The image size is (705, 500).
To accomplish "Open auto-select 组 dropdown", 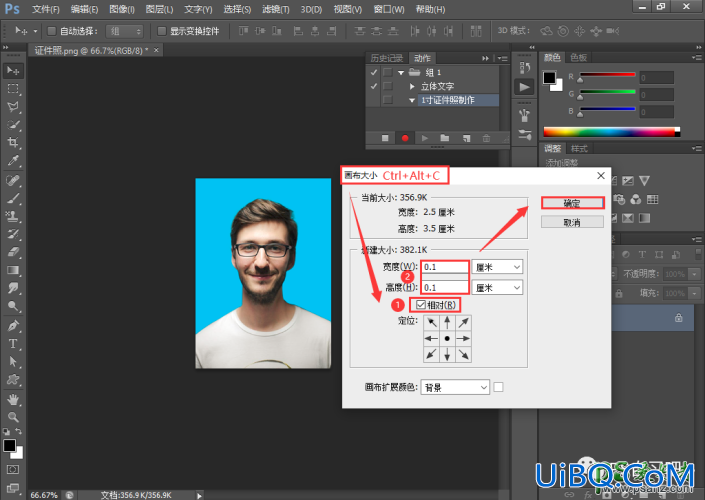I will tap(125, 31).
